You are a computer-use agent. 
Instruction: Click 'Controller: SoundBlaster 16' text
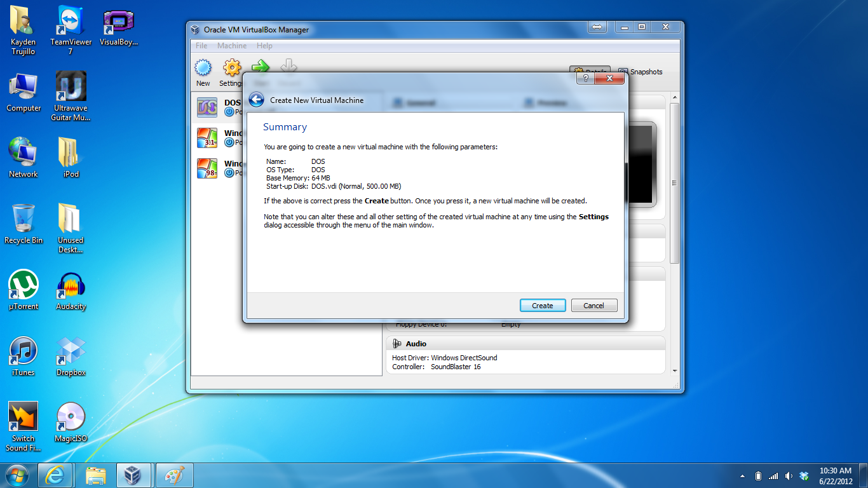click(437, 367)
